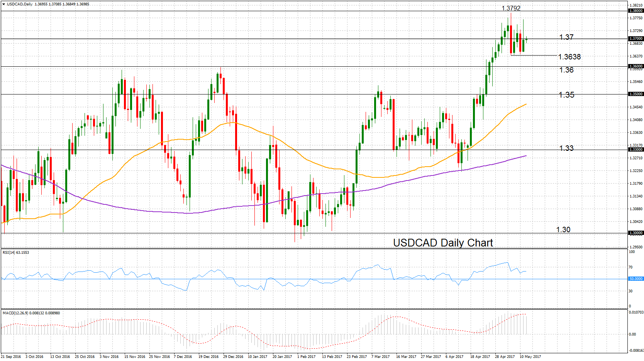Image resolution: width=644 pixels, height=361 pixels.
Task: Click the highlighted 1.30000 price axis tag
Action: click(x=636, y=233)
